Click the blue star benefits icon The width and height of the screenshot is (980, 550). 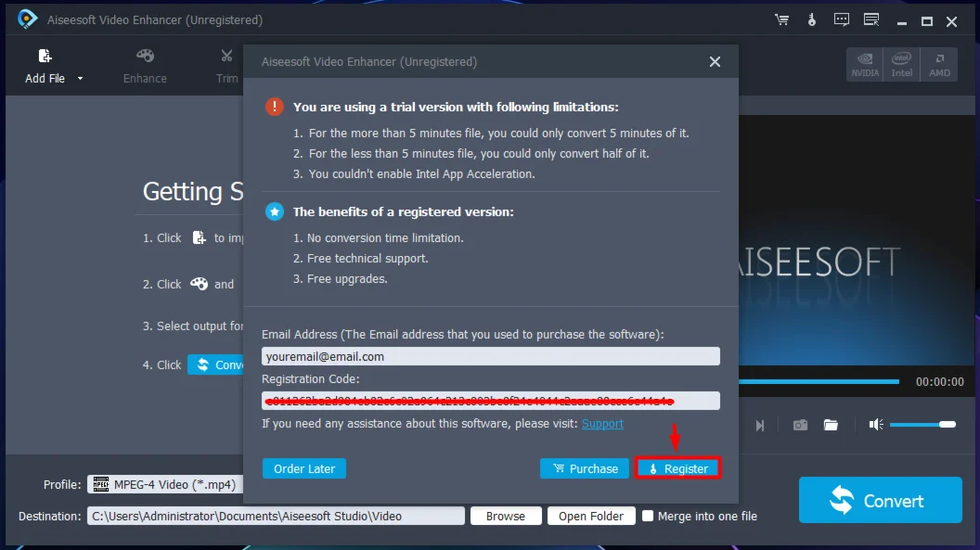(275, 211)
